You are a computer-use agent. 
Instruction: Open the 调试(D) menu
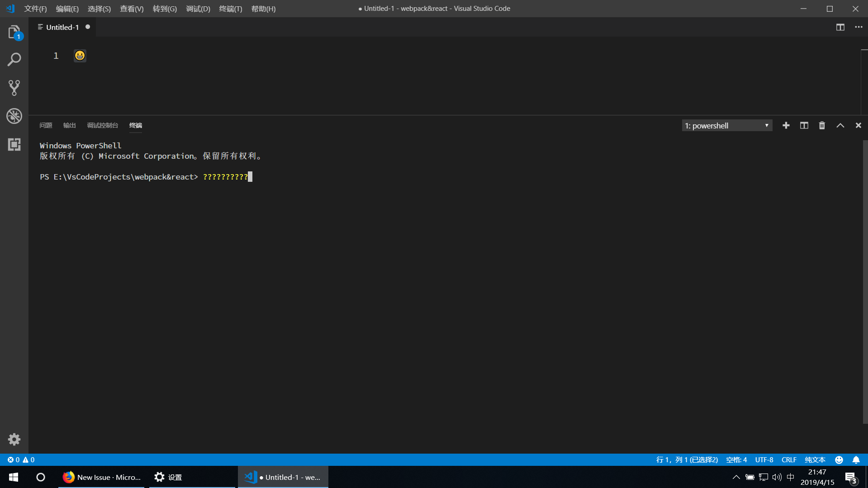click(x=198, y=9)
